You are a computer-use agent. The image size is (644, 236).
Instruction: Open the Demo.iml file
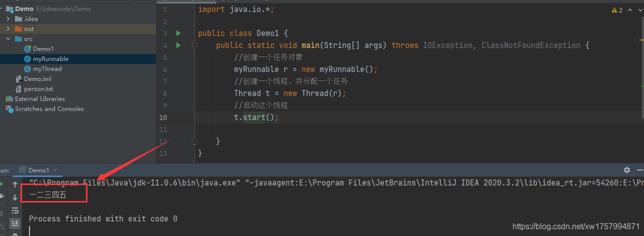(37, 79)
